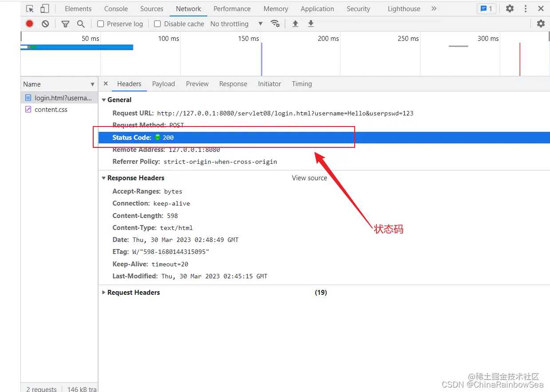
Task: Click the Request Headers count (19)
Action: [321, 293]
